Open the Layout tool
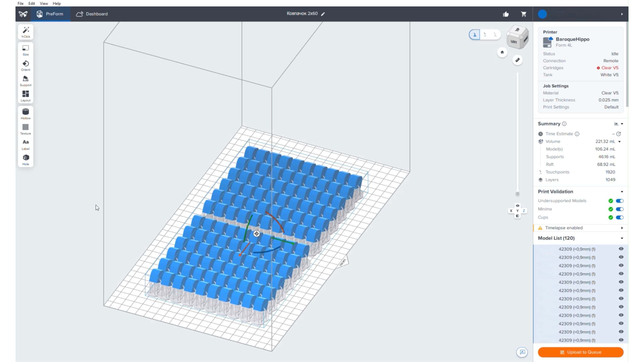The height and width of the screenshot is (362, 644). (26, 96)
